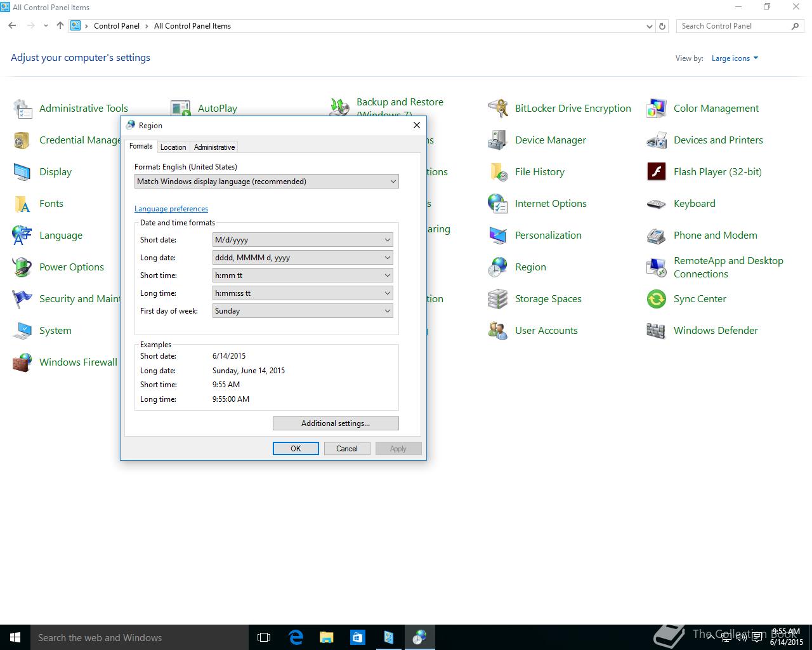Viewport: 812px width, 650px height.
Task: Open the AutoPlay icon
Action: pos(181,109)
